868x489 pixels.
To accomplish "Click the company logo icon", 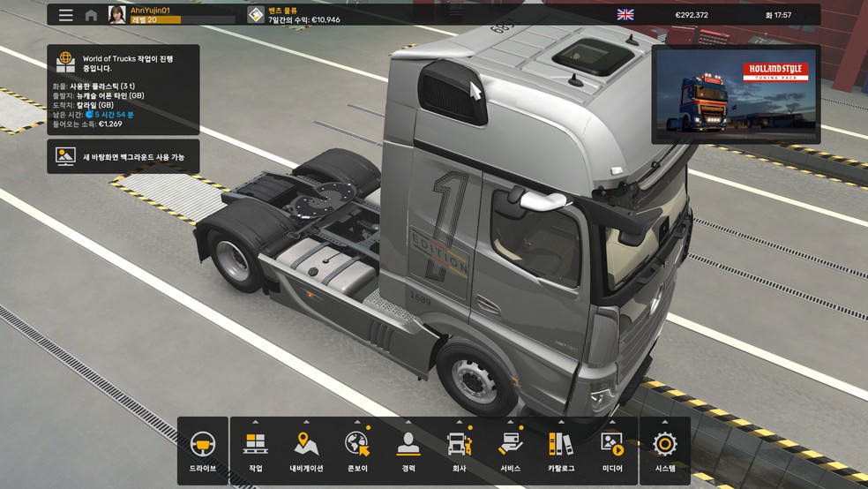I will click(256, 15).
